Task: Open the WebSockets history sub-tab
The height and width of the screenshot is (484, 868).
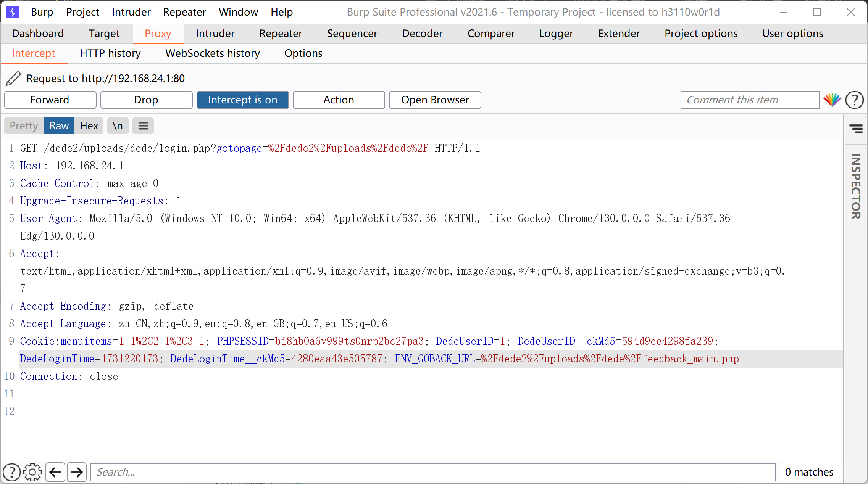Action: click(213, 53)
